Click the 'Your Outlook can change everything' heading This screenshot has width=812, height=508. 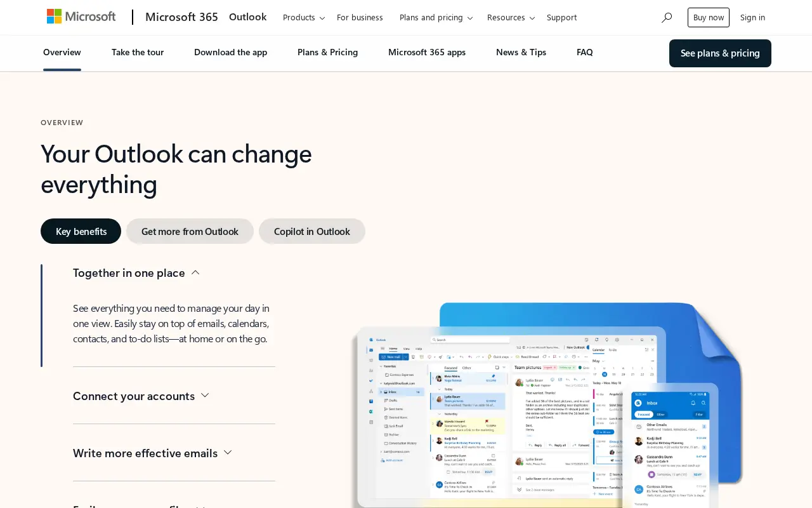click(x=176, y=169)
